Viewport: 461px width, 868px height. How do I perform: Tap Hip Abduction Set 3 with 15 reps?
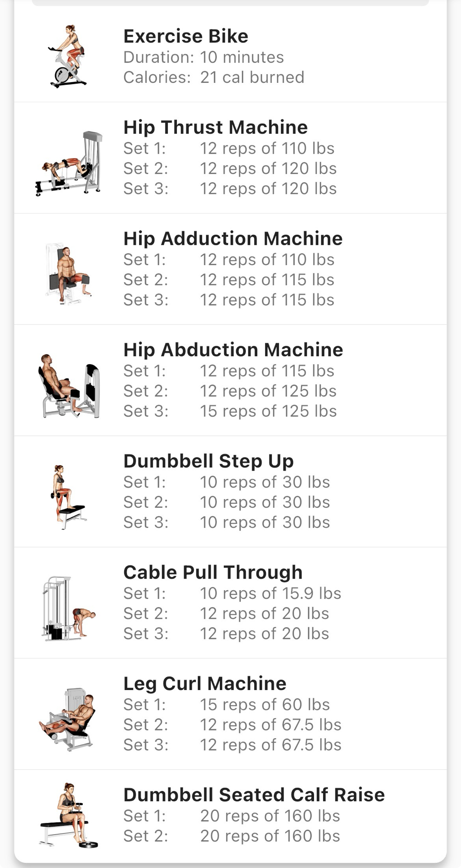(230, 411)
